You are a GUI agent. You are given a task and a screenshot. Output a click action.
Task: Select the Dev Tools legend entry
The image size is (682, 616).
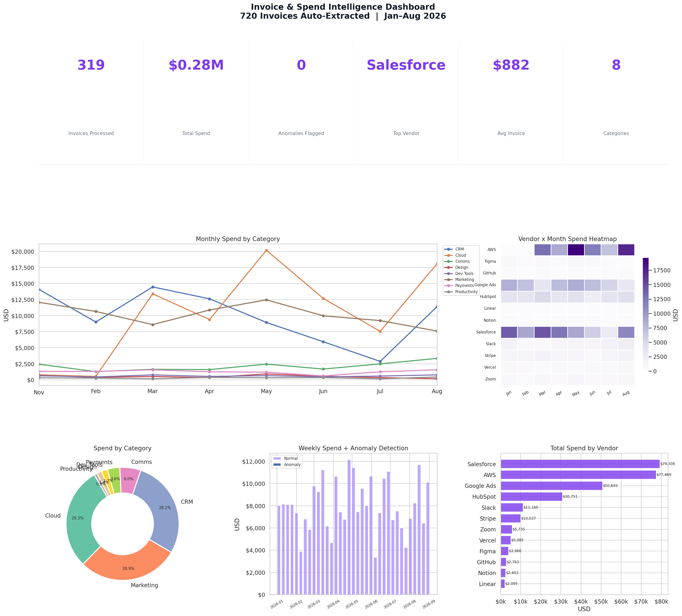(x=459, y=273)
